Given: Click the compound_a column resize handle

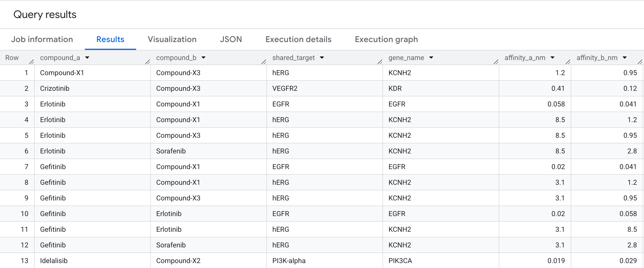Looking at the screenshot, I should click(148, 61).
